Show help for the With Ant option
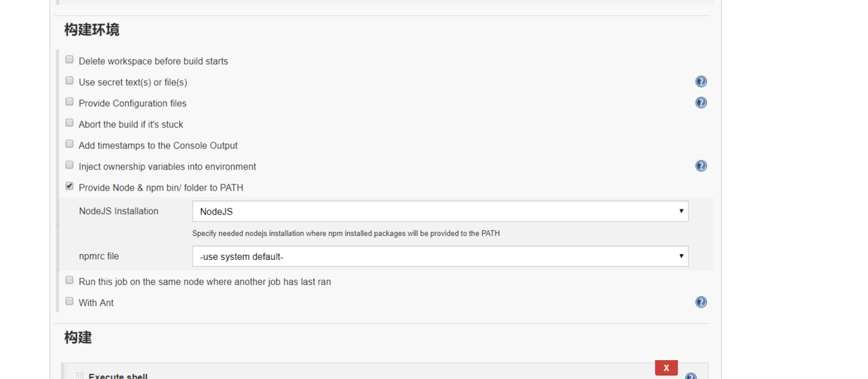Screen dimensions: 868x379 pyautogui.click(x=701, y=302)
